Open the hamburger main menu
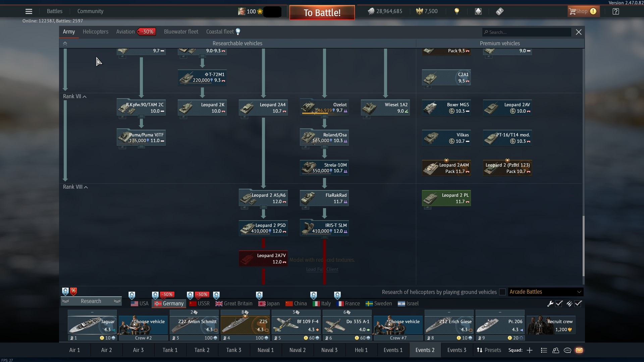This screenshot has width=644, height=362. click(x=29, y=11)
